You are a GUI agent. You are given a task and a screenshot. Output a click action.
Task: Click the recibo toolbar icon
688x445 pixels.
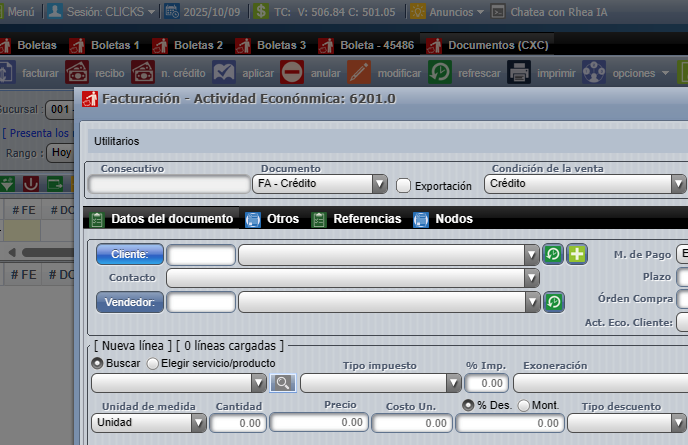point(77,72)
